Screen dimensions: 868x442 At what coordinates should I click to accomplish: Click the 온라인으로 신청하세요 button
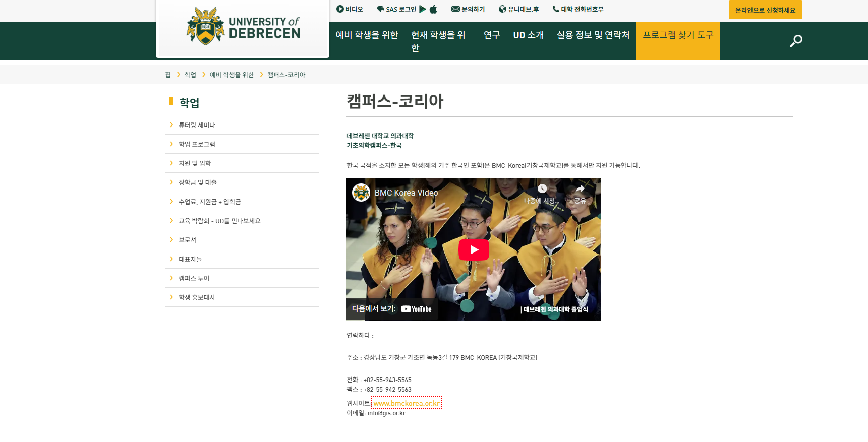pos(765,10)
